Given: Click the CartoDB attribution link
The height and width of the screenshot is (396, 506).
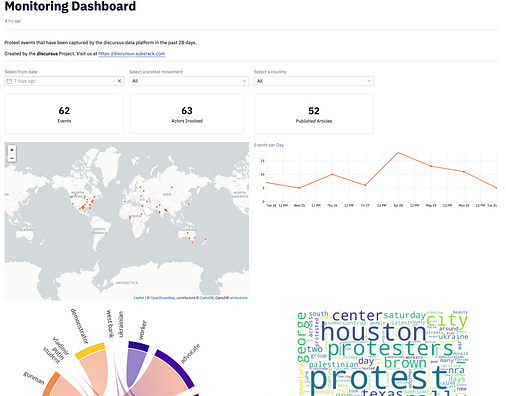Looking at the screenshot, I should 207,298.
